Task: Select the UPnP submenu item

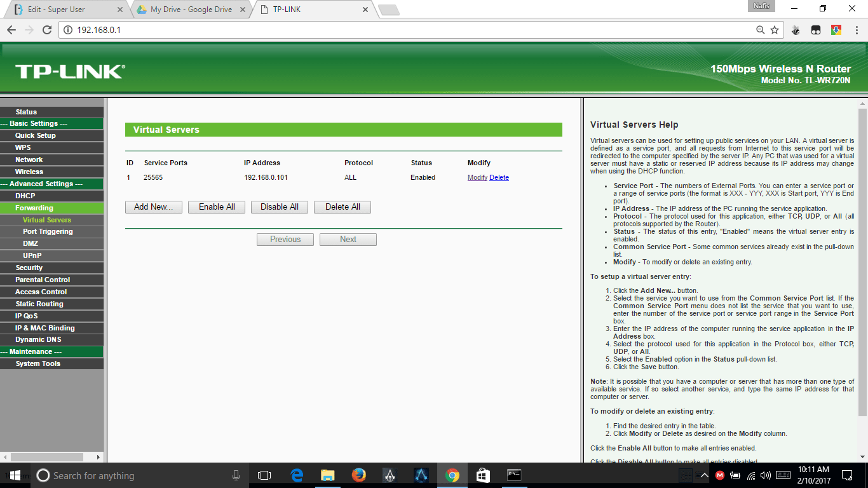Action: [x=51, y=255]
